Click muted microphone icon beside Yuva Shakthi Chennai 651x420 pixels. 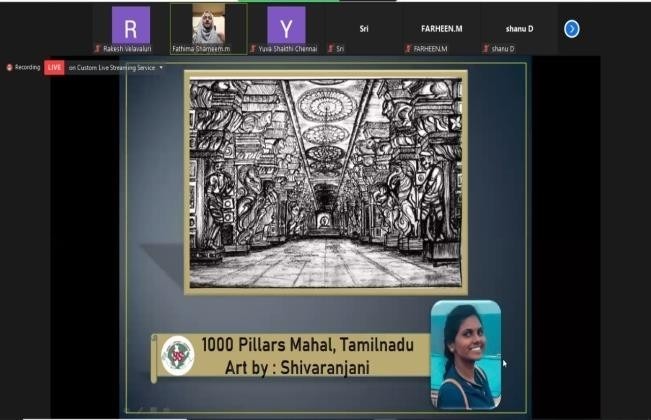pyautogui.click(x=253, y=49)
